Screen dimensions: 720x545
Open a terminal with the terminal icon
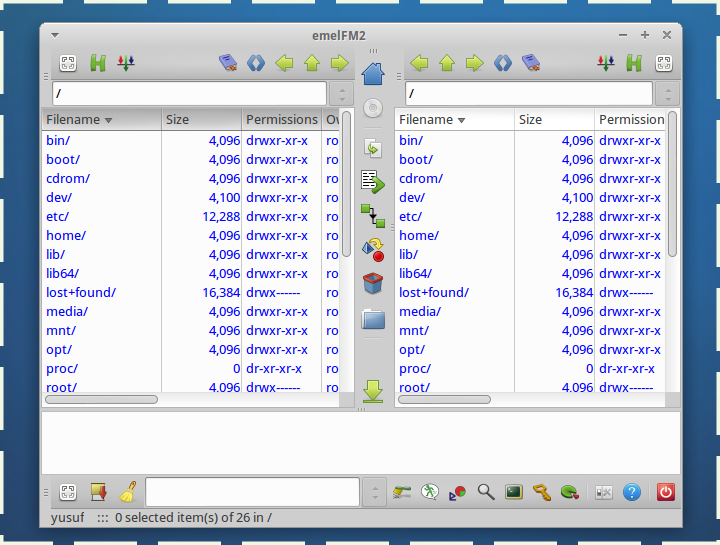tap(514, 492)
